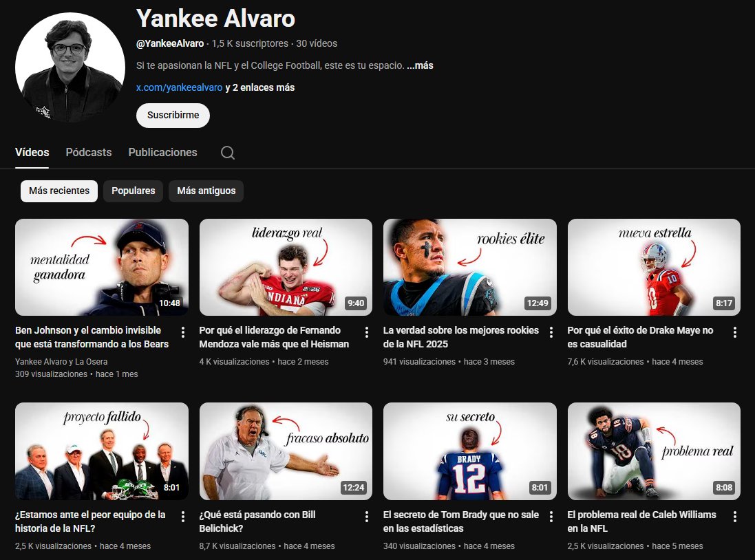
Task: Open title 'El problema real de Caleb Williams'
Action: click(641, 521)
